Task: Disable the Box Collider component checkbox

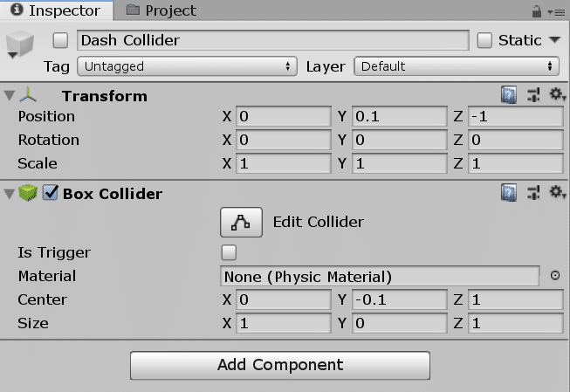Action: coord(51,193)
